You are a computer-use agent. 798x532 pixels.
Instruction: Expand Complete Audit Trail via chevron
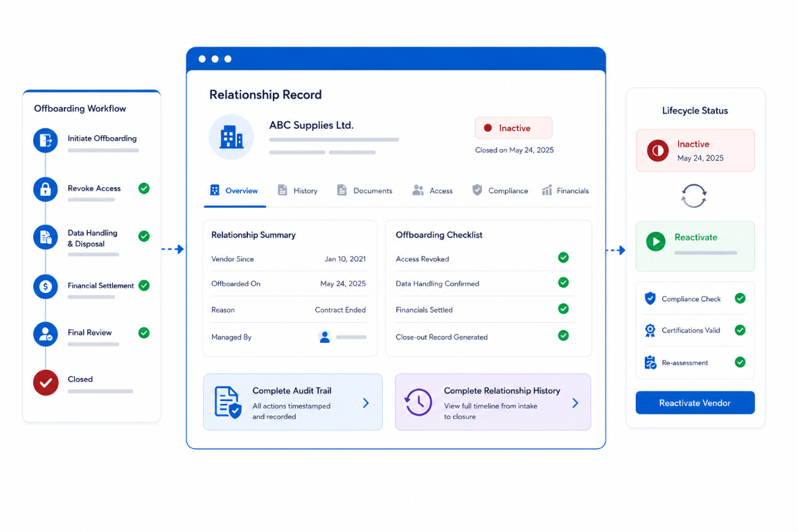pos(366,403)
